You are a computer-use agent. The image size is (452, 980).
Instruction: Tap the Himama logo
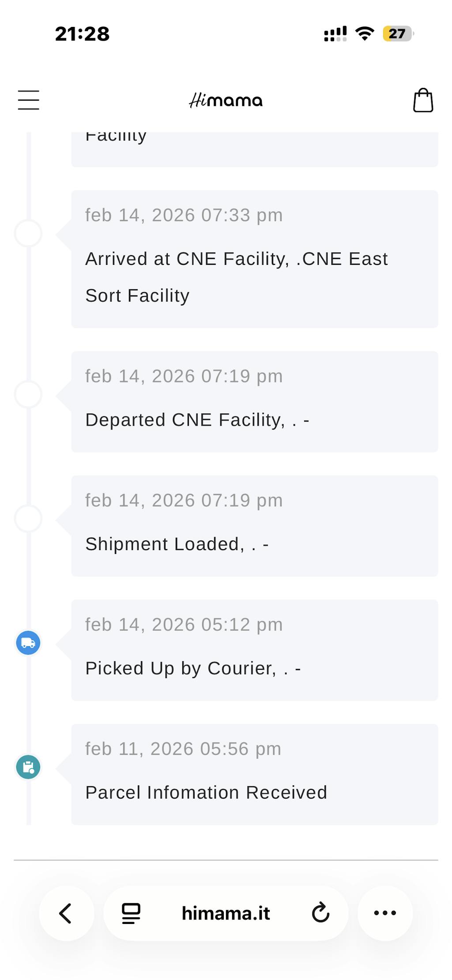(x=226, y=100)
